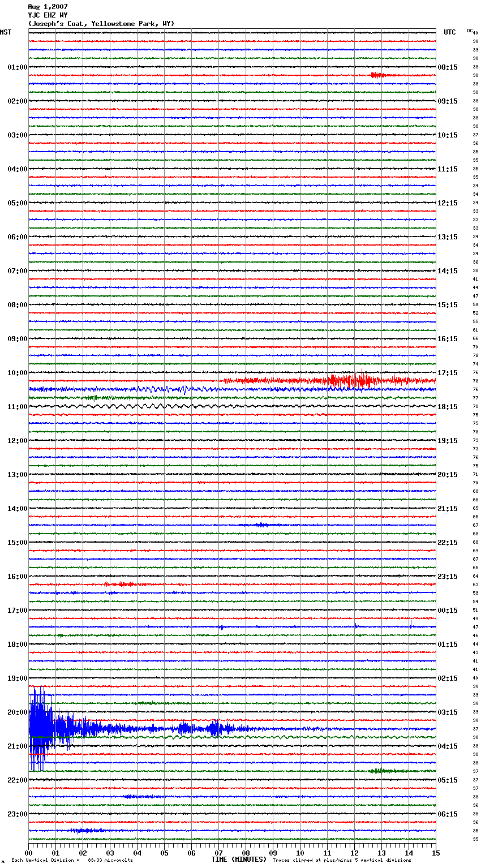Select the 19:00 MST time label
Screen dimensions: 481x868
click(x=18, y=678)
